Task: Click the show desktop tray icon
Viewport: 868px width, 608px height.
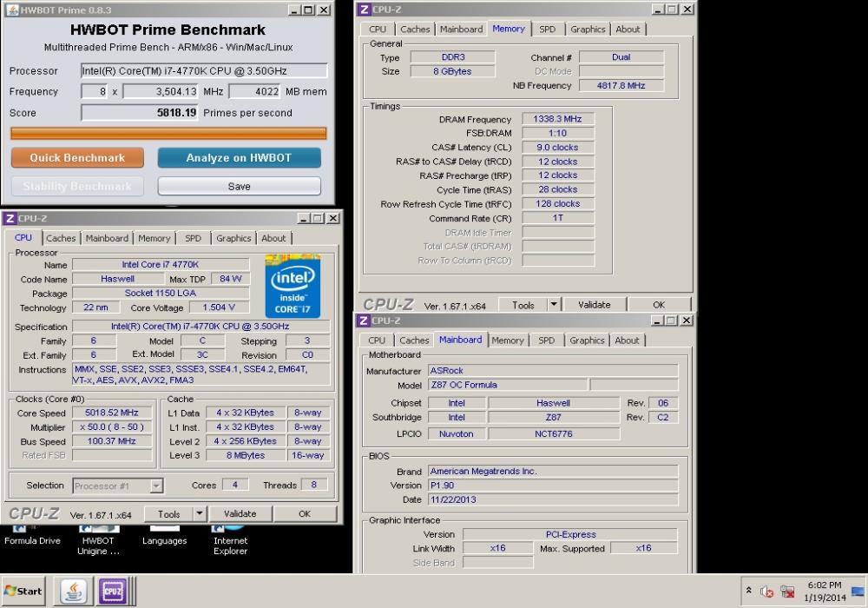Action: 858,592
